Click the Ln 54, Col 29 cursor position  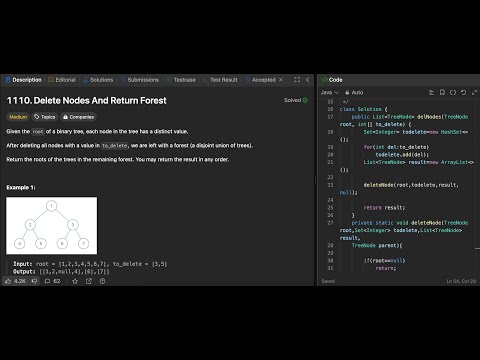(461, 281)
